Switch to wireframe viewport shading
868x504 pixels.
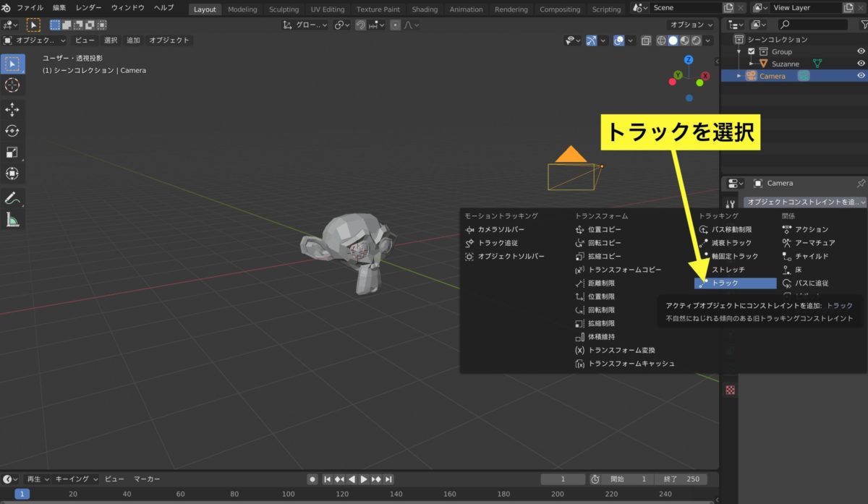click(x=661, y=40)
